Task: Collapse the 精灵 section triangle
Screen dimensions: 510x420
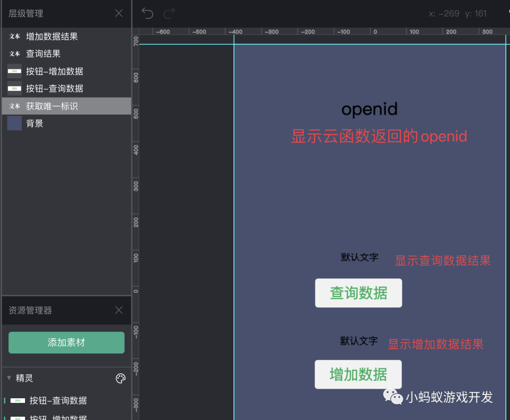Action: tap(9, 378)
